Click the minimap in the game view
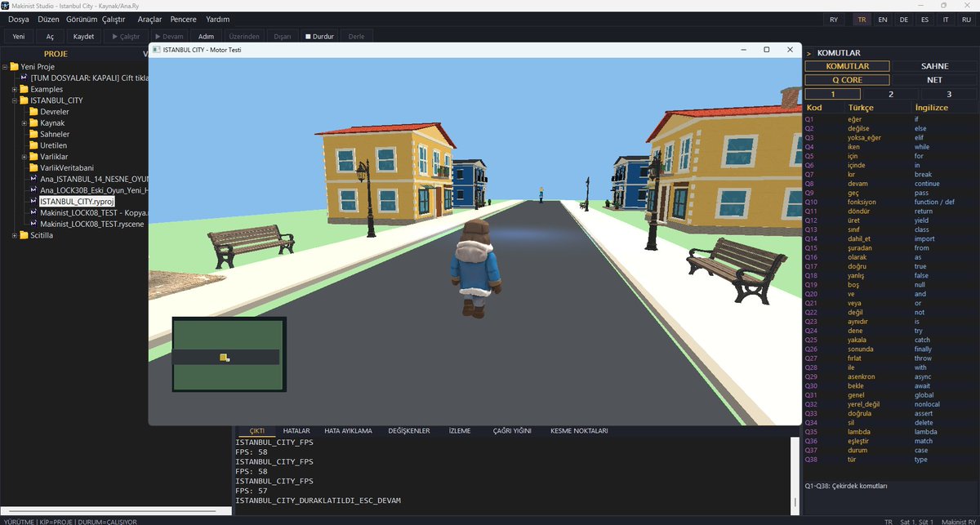The height and width of the screenshot is (525, 980). point(229,355)
